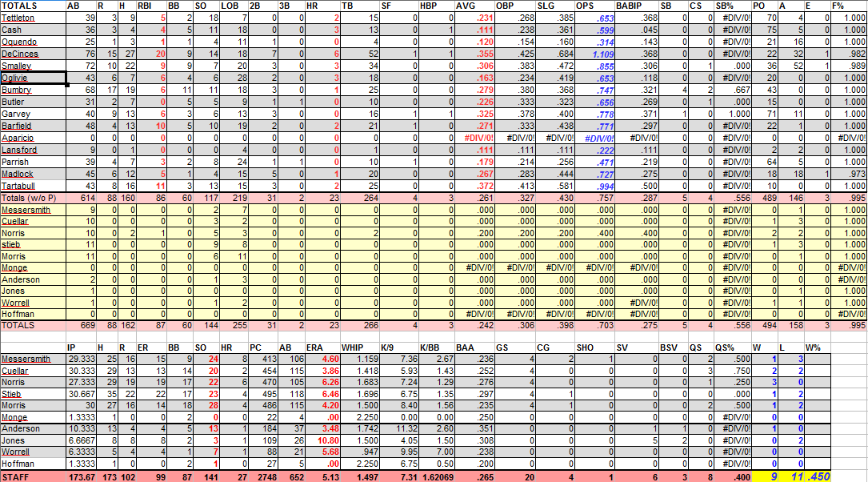Select the STAFF losses total 11
868x482 pixels.
(790, 477)
